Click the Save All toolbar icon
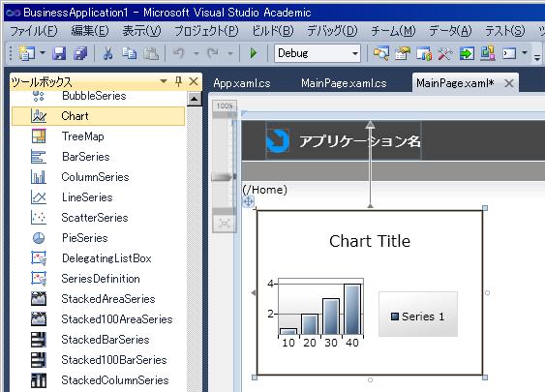 pos(80,53)
